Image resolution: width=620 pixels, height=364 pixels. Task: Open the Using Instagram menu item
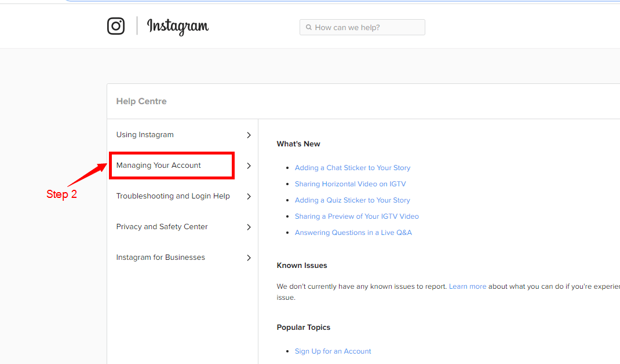[145, 135]
